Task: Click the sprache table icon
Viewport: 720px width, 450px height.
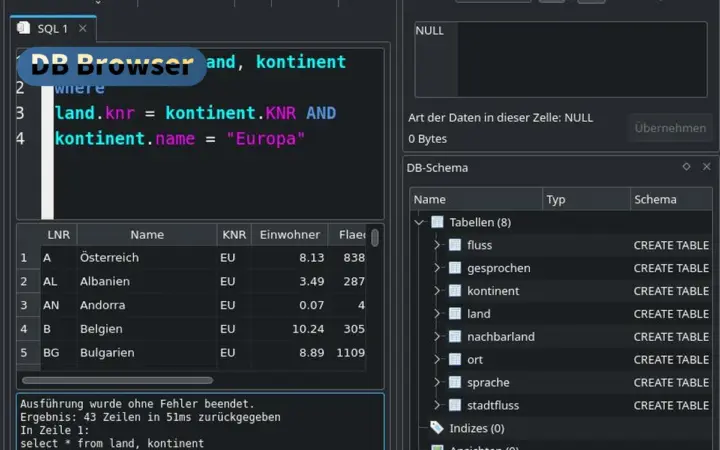Action: click(x=455, y=382)
